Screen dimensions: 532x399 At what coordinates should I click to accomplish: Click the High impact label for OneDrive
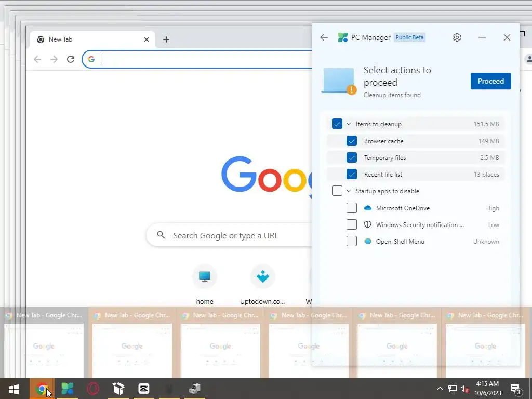[493, 208]
